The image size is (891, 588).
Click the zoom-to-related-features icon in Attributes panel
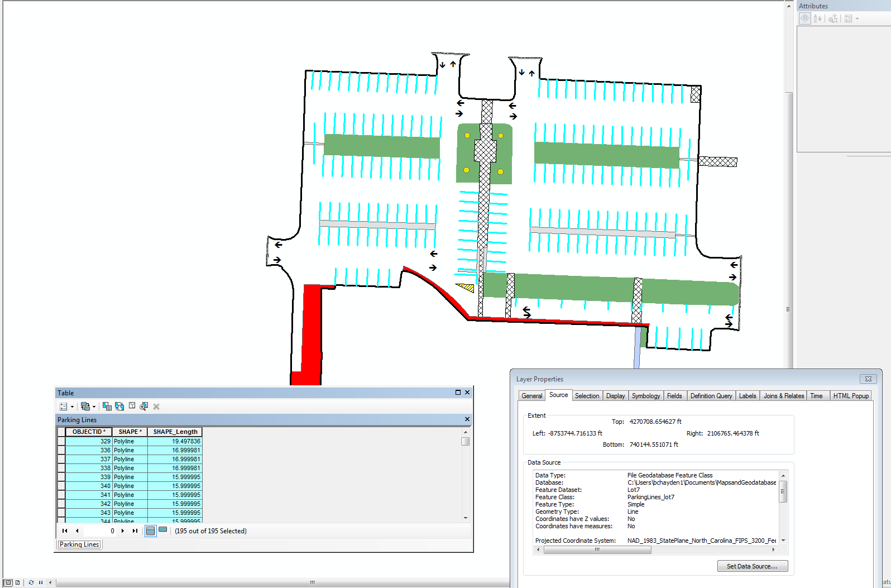[x=833, y=18]
